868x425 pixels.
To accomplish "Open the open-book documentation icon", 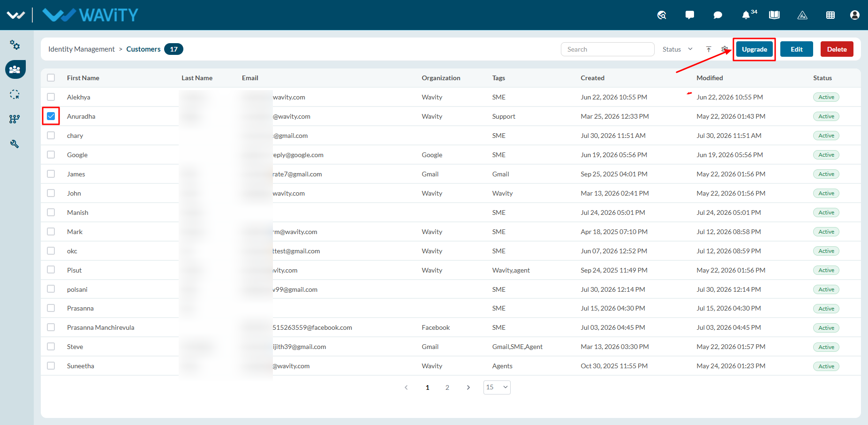I will [x=774, y=15].
